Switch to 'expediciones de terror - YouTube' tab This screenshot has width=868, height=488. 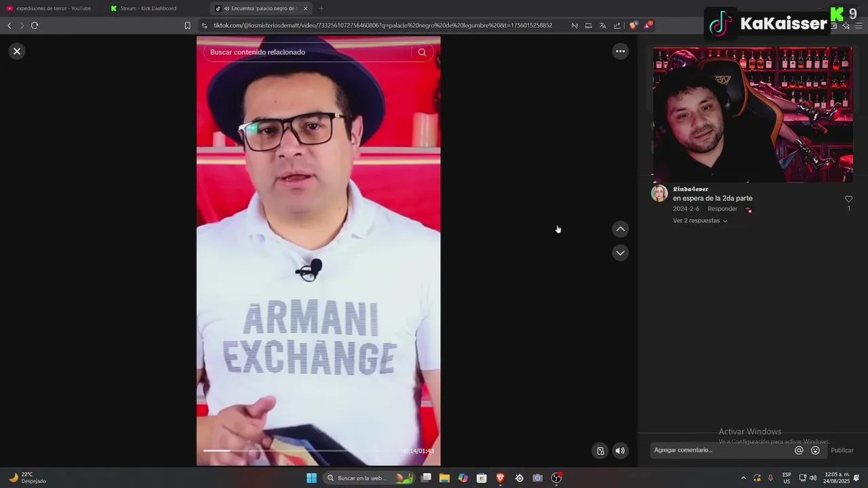click(52, 8)
